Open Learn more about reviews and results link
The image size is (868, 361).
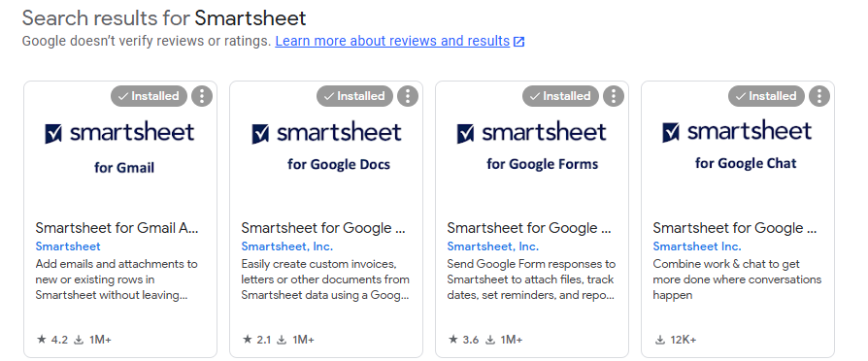click(x=392, y=41)
